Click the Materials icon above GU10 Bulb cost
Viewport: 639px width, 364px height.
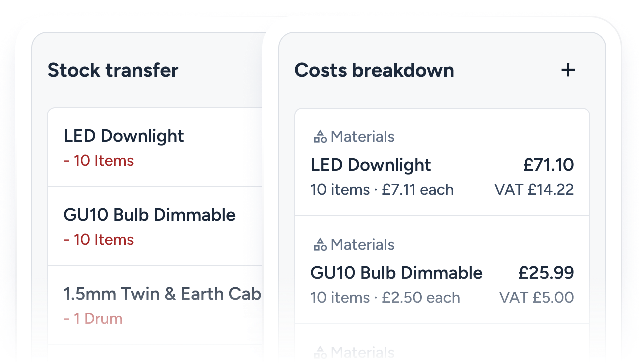[320, 245]
